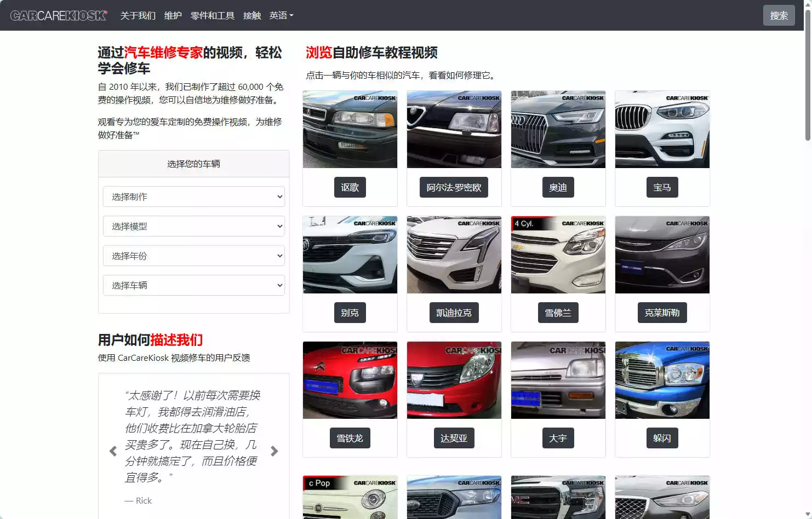Viewport: 812px width, 519px height.
Task: Click the 阿尔法·罗密欧 button
Action: coord(454,187)
